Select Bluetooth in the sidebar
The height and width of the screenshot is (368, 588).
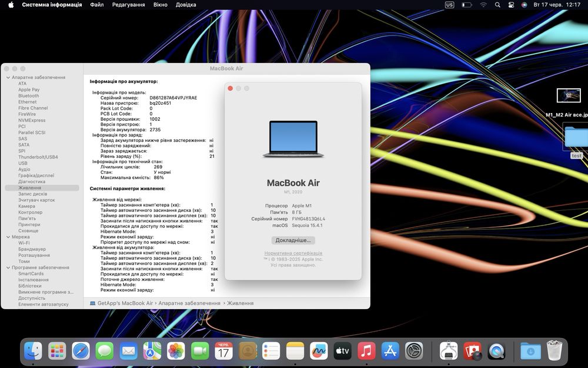[28, 96]
